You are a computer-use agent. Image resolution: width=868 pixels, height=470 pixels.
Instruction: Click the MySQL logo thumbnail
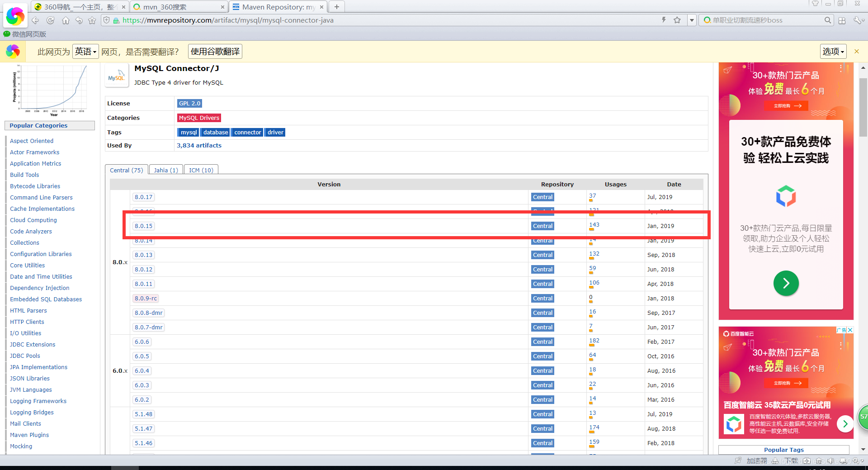[117, 76]
